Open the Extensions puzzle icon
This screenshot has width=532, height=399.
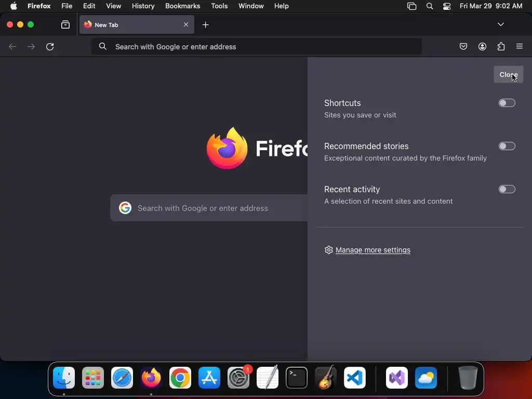click(x=501, y=46)
